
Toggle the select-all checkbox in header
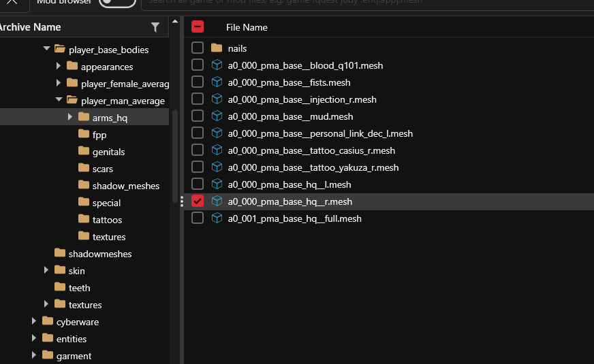click(198, 27)
